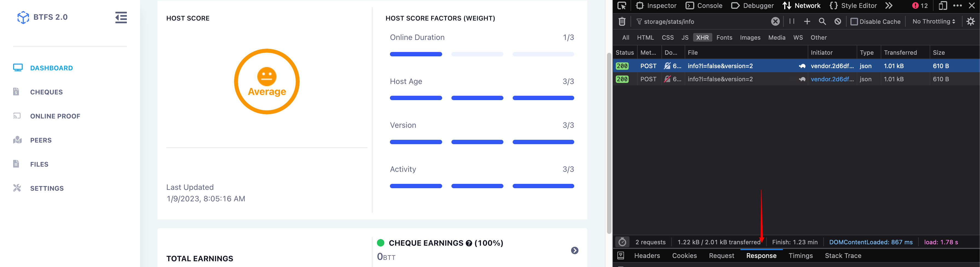Click the pause recording network log icon
The width and height of the screenshot is (980, 267).
click(792, 21)
